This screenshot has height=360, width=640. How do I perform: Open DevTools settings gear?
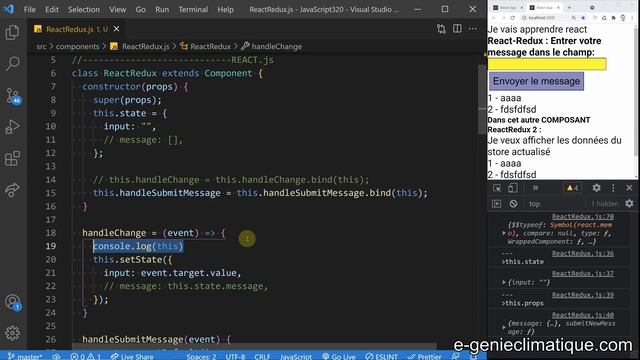point(596,188)
